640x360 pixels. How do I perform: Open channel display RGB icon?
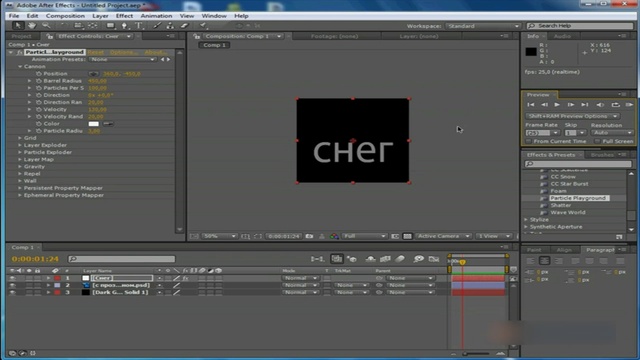334,236
